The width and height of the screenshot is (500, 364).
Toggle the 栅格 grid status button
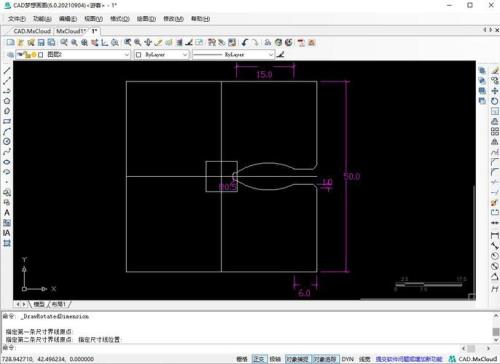pyautogui.click(x=242, y=359)
